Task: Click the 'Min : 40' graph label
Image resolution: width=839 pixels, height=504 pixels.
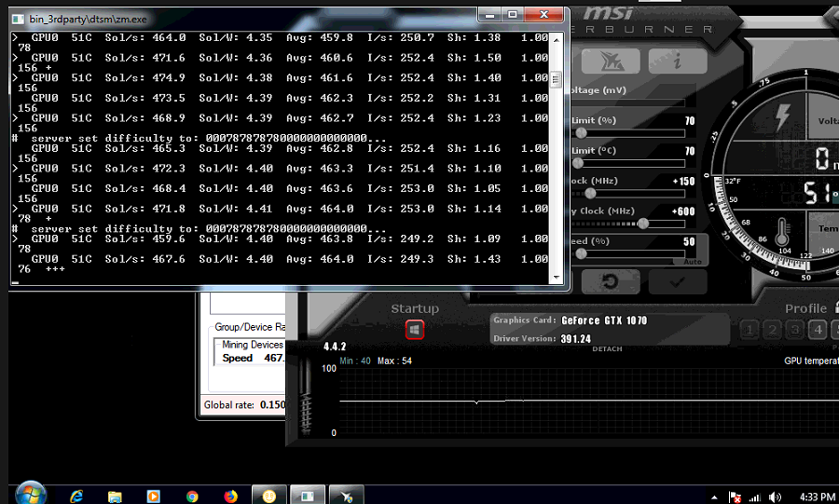Action: [355, 361]
